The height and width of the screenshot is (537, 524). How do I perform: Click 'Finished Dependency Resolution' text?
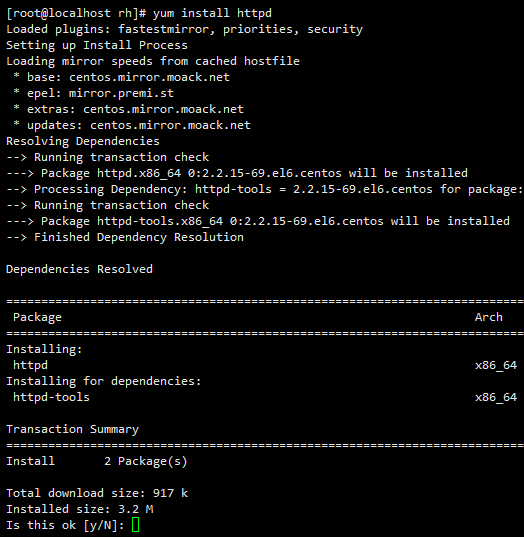pos(139,237)
